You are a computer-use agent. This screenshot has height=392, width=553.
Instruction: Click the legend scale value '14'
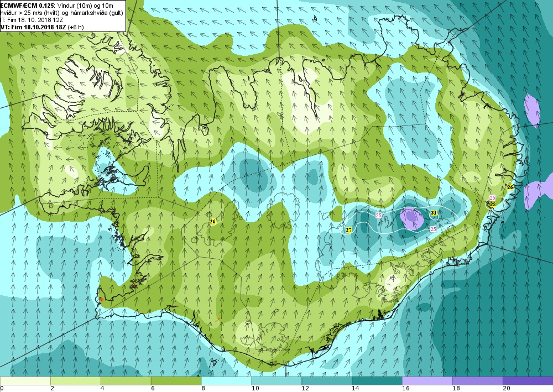356,389
